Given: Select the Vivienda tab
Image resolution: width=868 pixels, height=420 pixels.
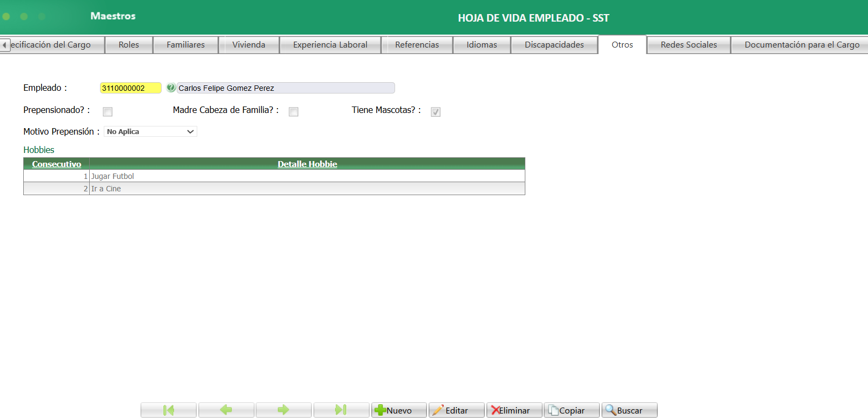Looking at the screenshot, I should pos(249,45).
